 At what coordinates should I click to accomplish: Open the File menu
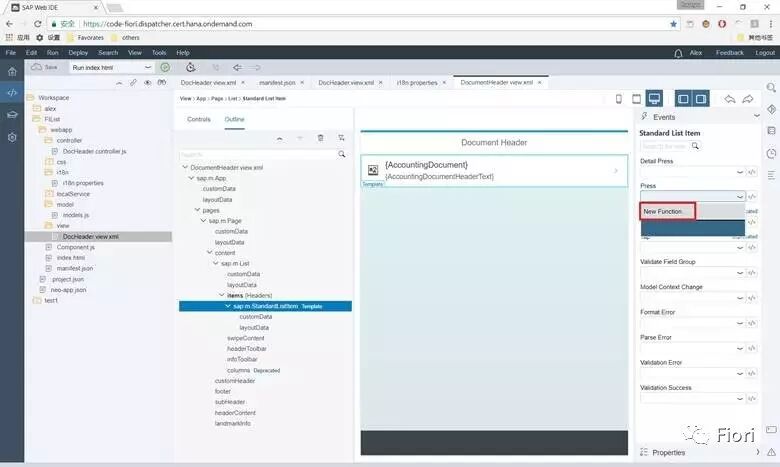pyautogui.click(x=10, y=53)
